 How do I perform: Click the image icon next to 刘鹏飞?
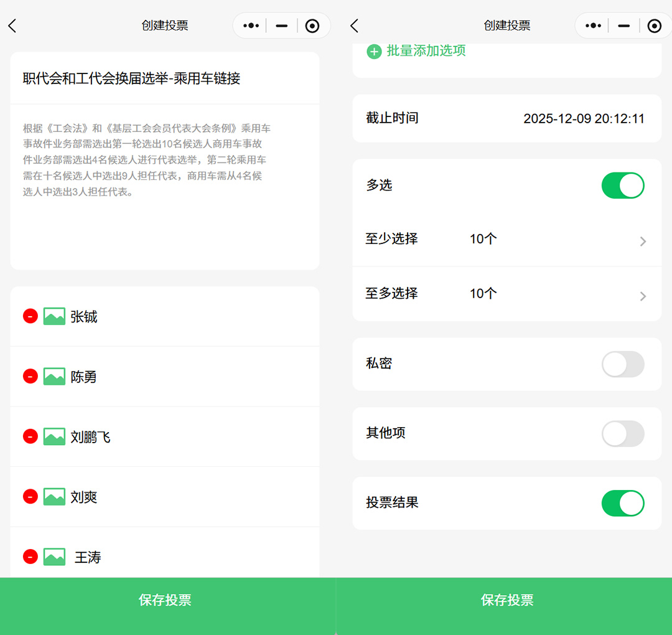pyautogui.click(x=54, y=436)
